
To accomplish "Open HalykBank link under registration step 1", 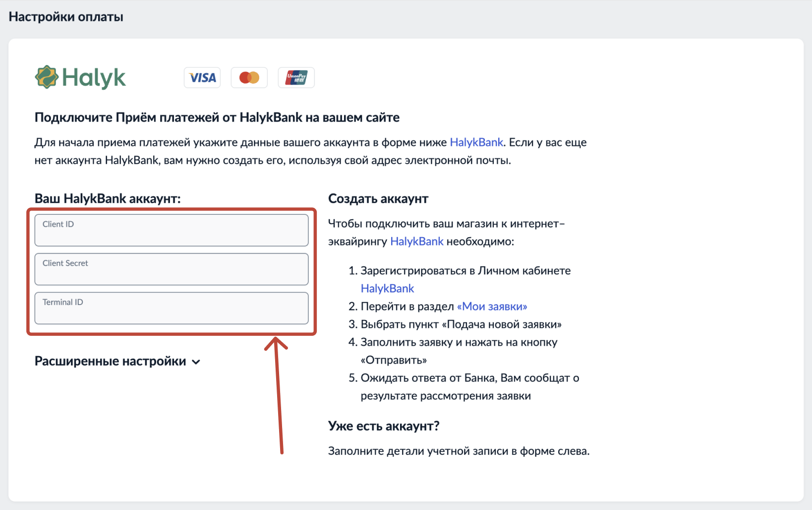I will [x=387, y=289].
